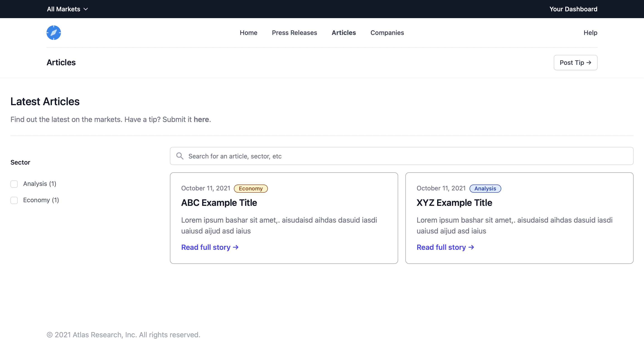The width and height of the screenshot is (644, 355).
Task: Click the Analysis category tag on XYZ article
Action: (x=485, y=188)
